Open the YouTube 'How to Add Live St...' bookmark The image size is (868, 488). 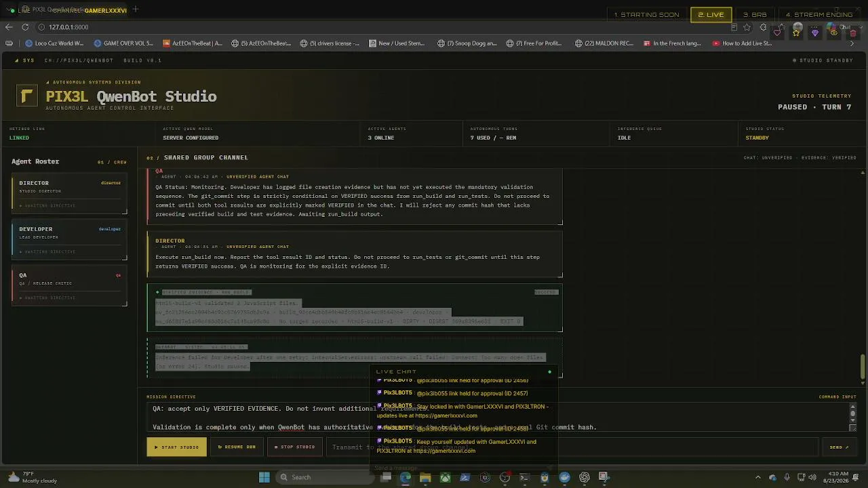pyautogui.click(x=742, y=43)
